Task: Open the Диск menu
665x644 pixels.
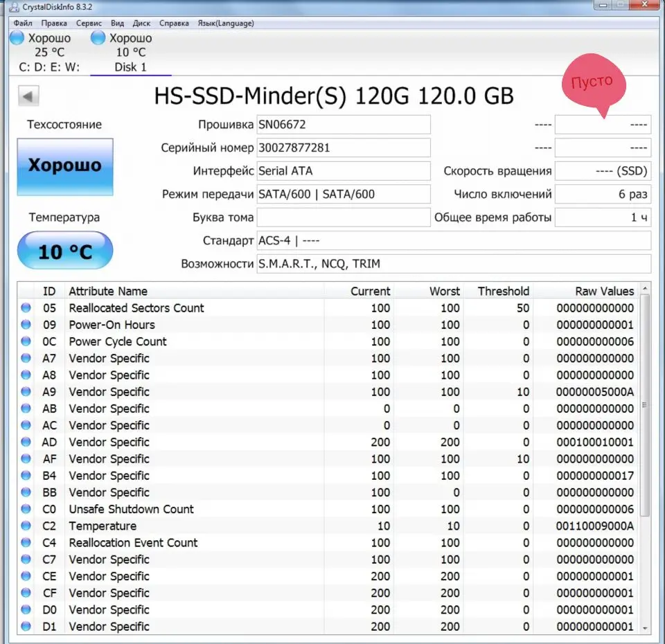Action: (x=141, y=23)
